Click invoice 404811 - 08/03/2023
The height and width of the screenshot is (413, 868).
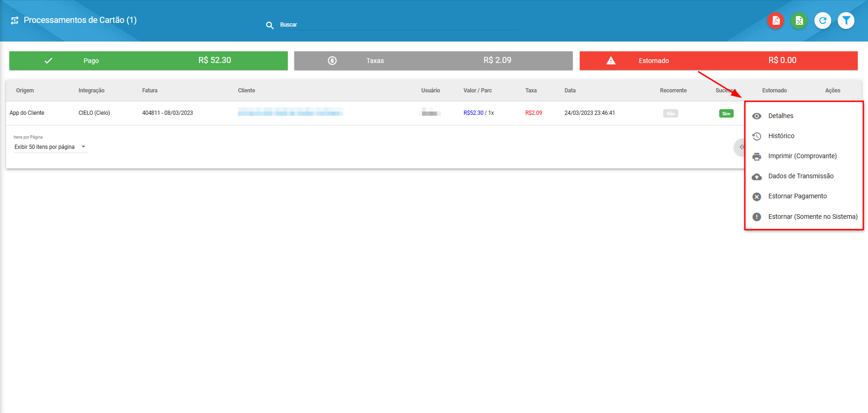tap(167, 113)
